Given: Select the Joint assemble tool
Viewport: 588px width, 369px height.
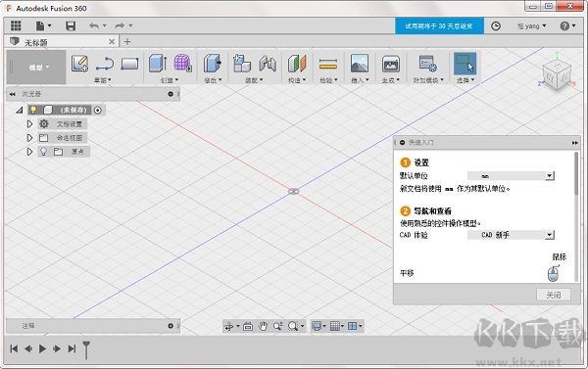Looking at the screenshot, I should click(268, 64).
